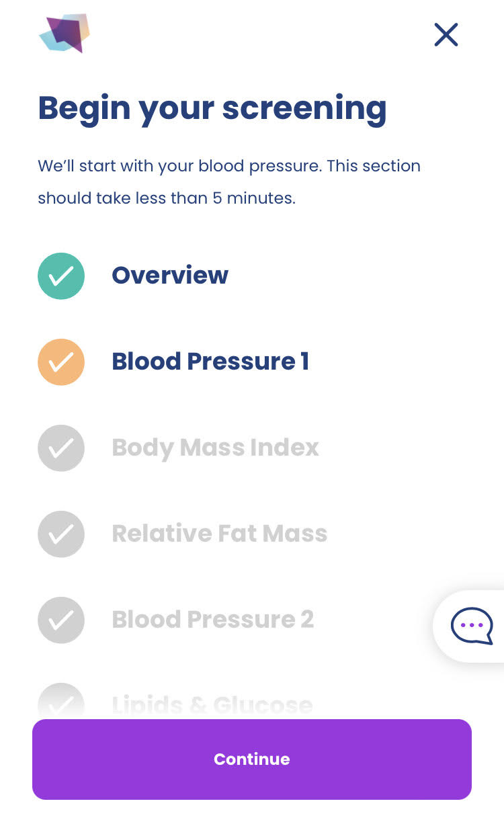Select the Blood Pressure 1 step
The image size is (504, 824).
pyautogui.click(x=210, y=362)
